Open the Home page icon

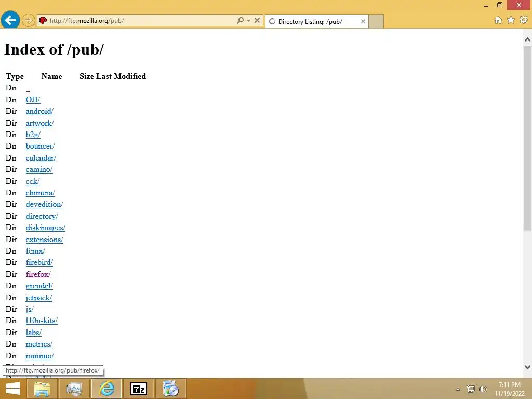498,20
